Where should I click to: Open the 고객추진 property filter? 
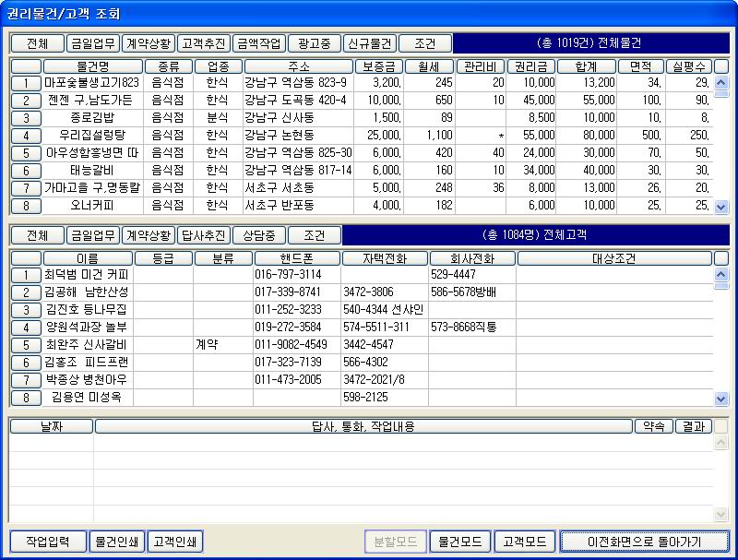(x=203, y=43)
